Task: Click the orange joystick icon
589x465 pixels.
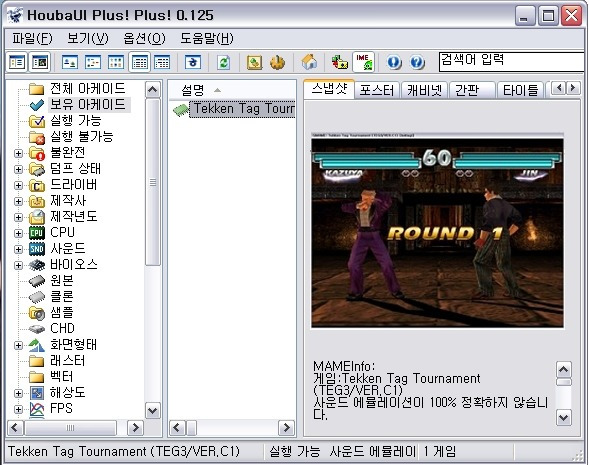Action: [278, 62]
